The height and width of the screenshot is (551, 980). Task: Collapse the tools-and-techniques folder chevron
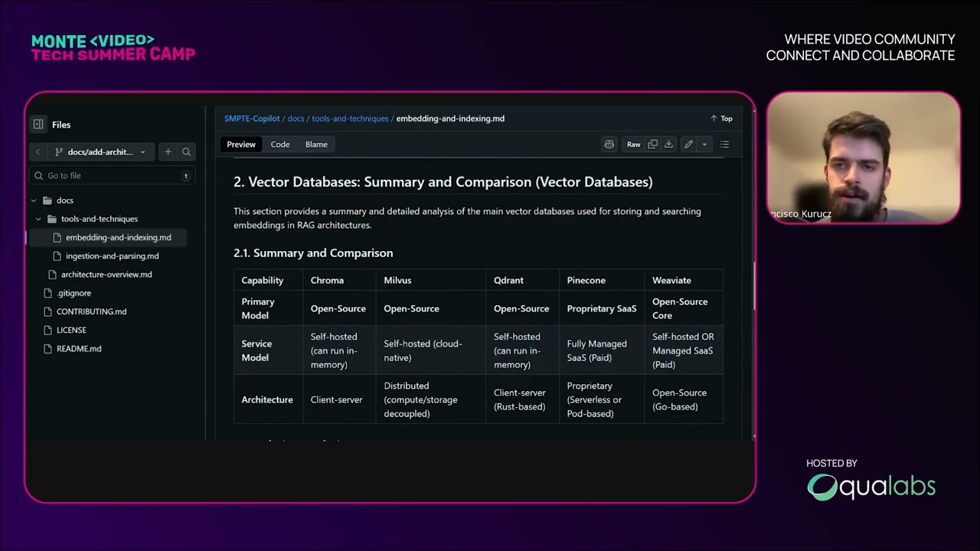click(x=39, y=219)
